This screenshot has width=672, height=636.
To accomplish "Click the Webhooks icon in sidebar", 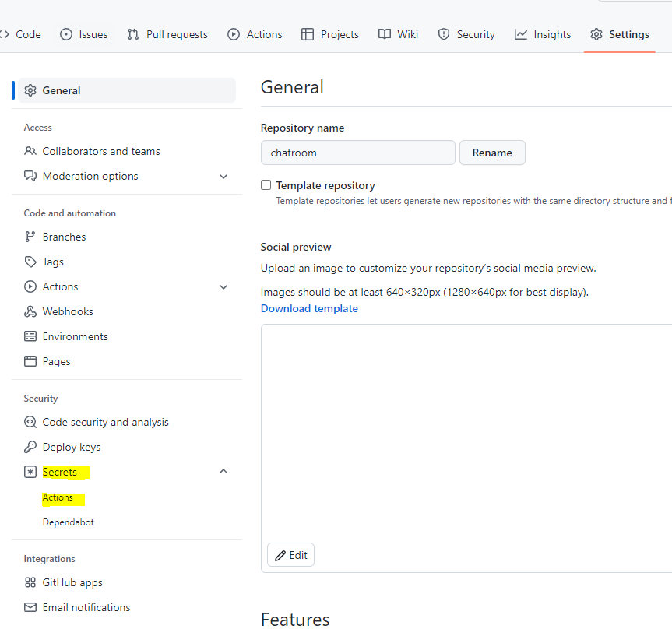I will (x=30, y=311).
